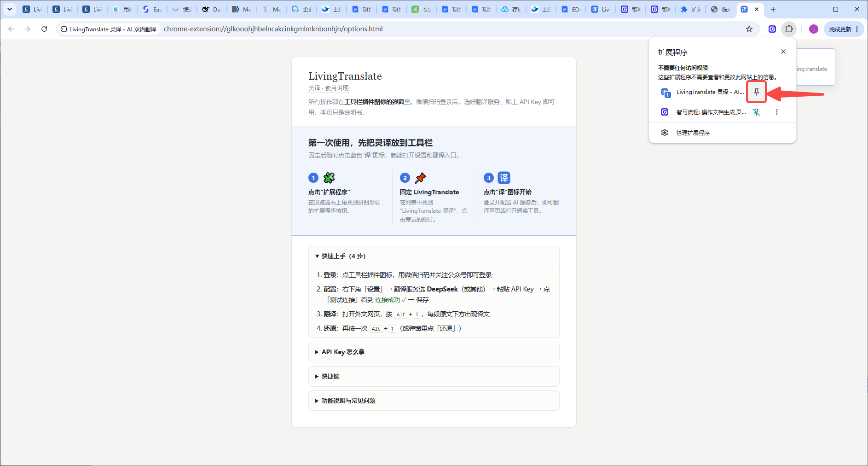
Task: Go back to the previous page
Action: tap(11, 29)
